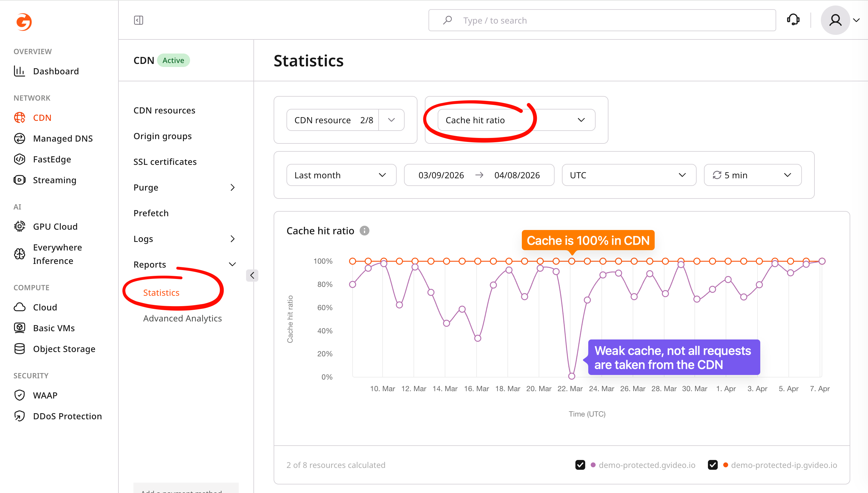Open the Streaming section
The width and height of the screenshot is (868, 493).
pos(54,180)
